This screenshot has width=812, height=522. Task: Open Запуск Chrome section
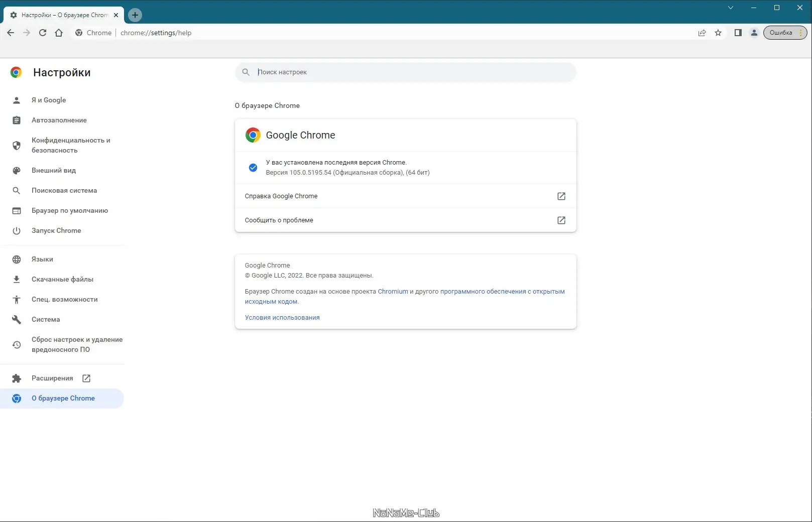pyautogui.click(x=62, y=230)
